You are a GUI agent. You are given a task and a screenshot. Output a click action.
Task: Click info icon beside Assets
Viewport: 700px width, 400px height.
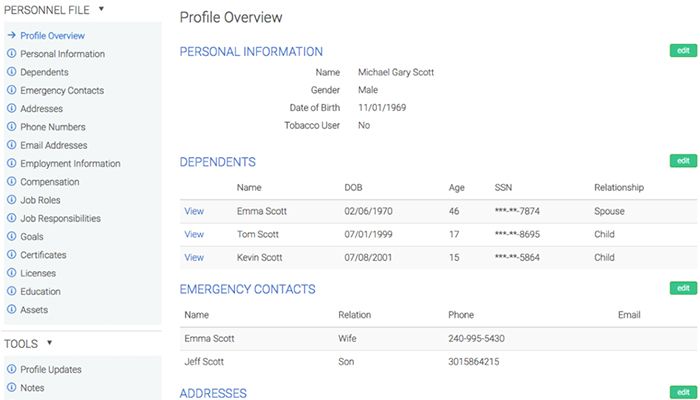pyautogui.click(x=12, y=310)
